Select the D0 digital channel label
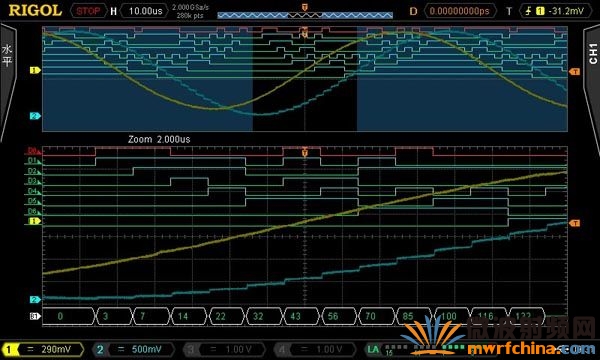The image size is (600, 360). (33, 151)
